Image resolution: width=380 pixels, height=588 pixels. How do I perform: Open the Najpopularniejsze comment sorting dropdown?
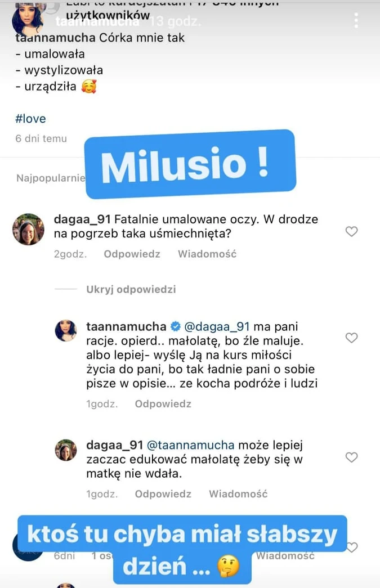pyautogui.click(x=51, y=178)
